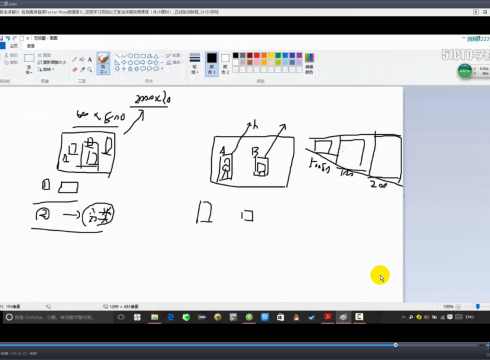Choose the Diamond shape
Viewport: 490px width, 360px height.
tap(124, 62)
